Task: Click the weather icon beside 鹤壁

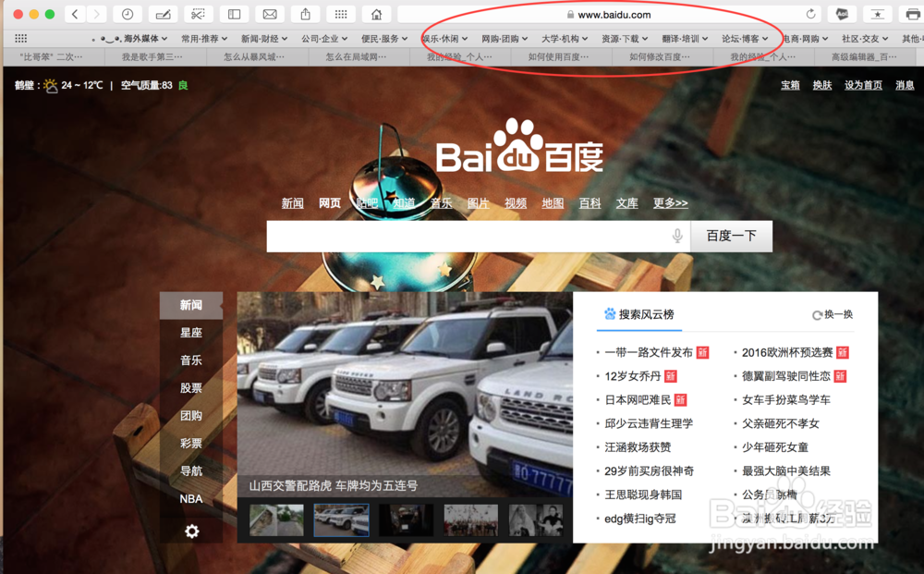Action: [51, 86]
